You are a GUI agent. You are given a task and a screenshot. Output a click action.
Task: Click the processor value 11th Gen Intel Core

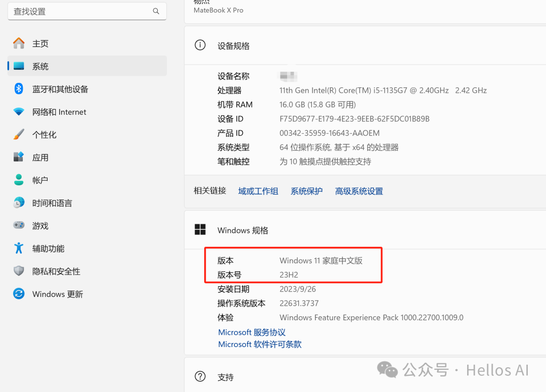click(x=383, y=90)
